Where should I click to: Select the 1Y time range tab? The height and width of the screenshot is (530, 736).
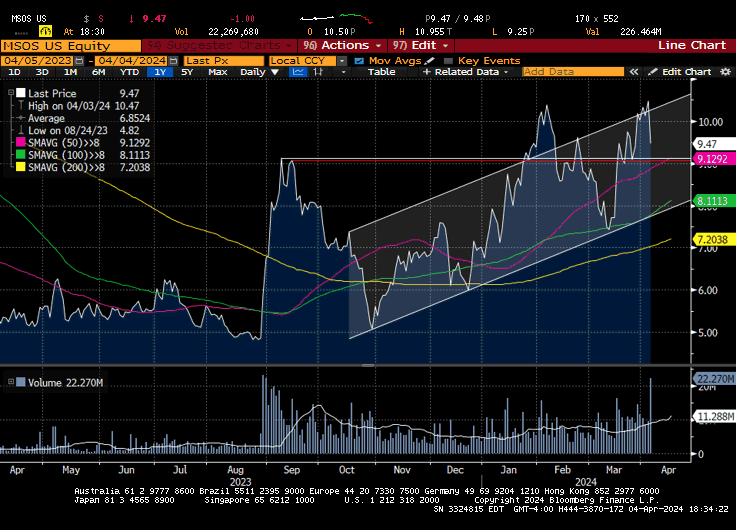tap(160, 72)
